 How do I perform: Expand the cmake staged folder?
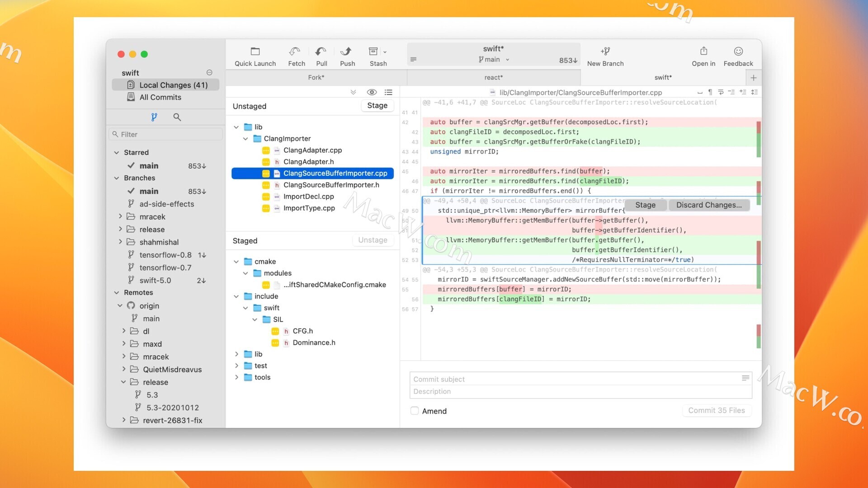pos(237,261)
